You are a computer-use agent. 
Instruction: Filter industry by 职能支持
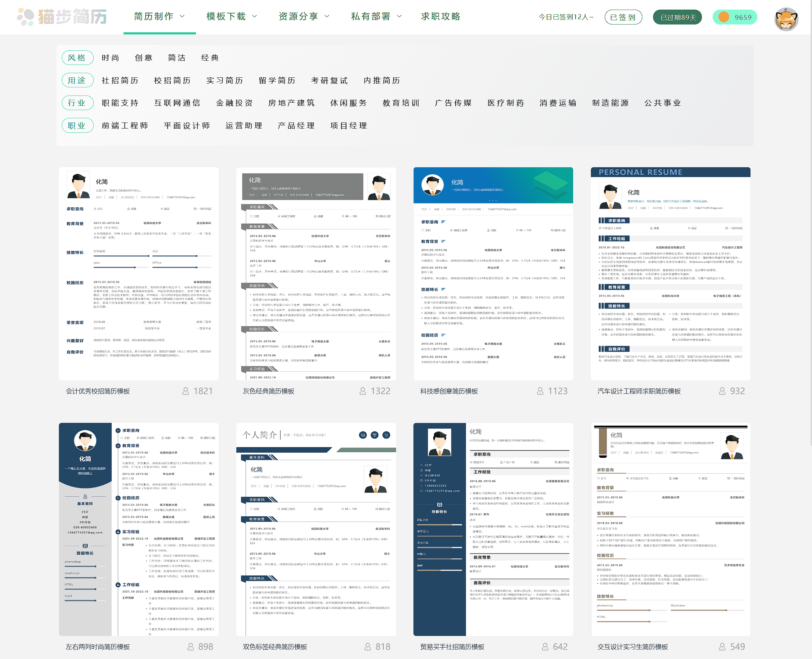coord(120,103)
